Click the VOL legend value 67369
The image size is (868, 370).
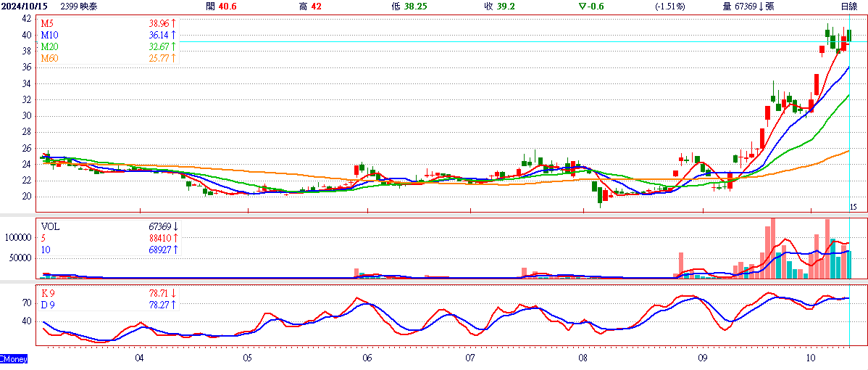tap(160, 226)
